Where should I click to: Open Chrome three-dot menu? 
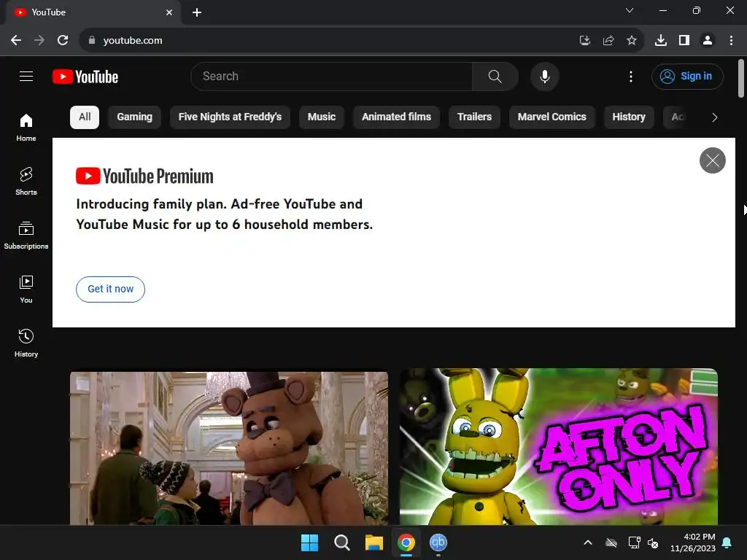731,41
